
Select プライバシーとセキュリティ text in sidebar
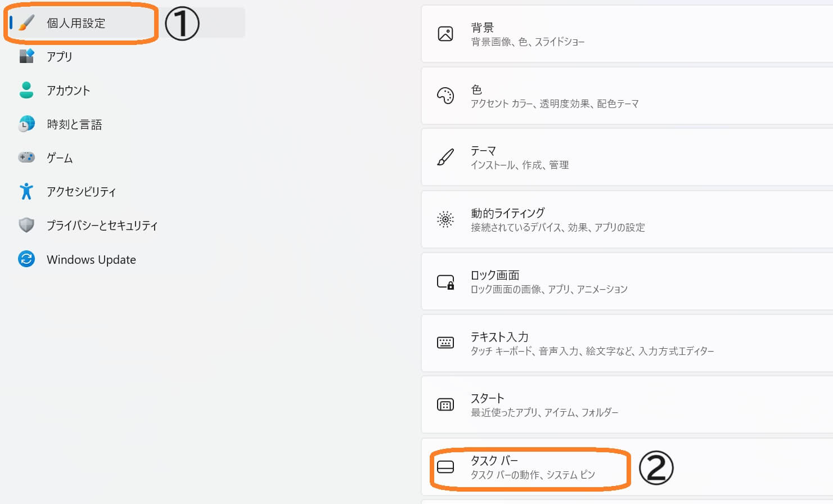pyautogui.click(x=102, y=226)
